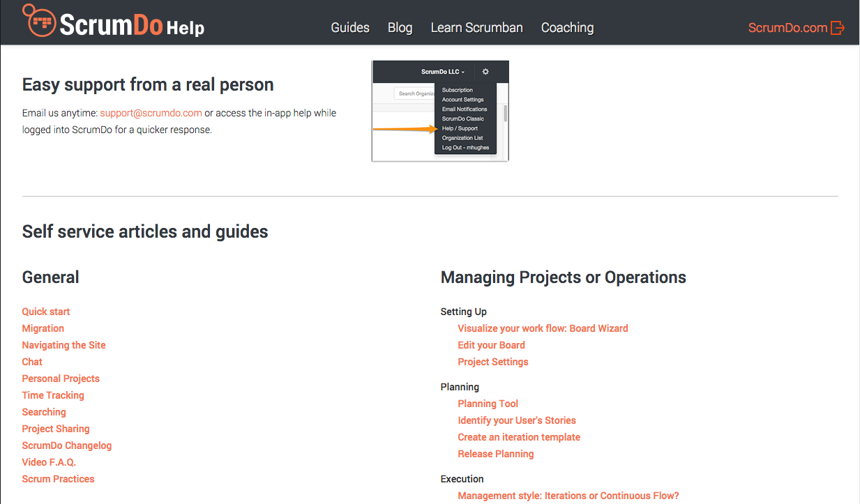The image size is (860, 504).
Task: Open the Project Sharing article
Action: point(56,429)
